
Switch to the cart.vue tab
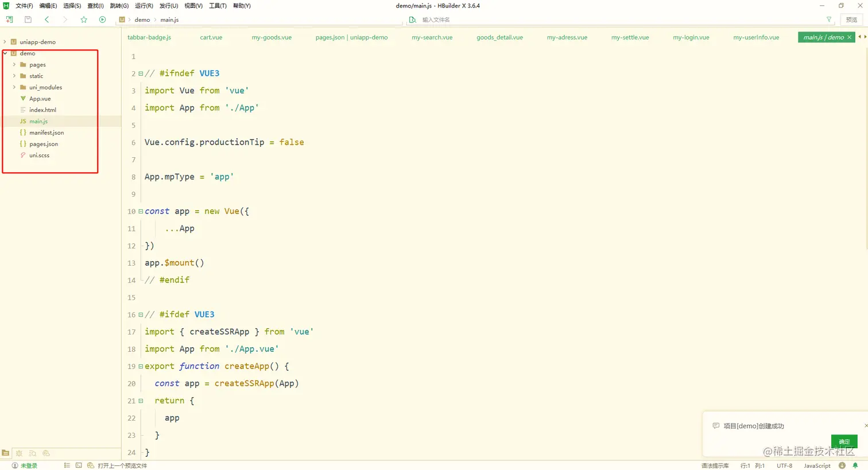[x=211, y=37]
